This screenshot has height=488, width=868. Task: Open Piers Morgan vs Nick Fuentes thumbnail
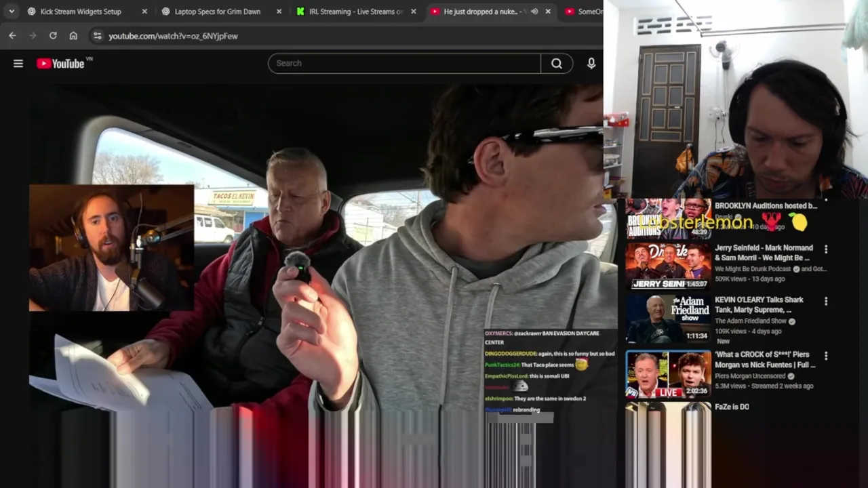(668, 373)
